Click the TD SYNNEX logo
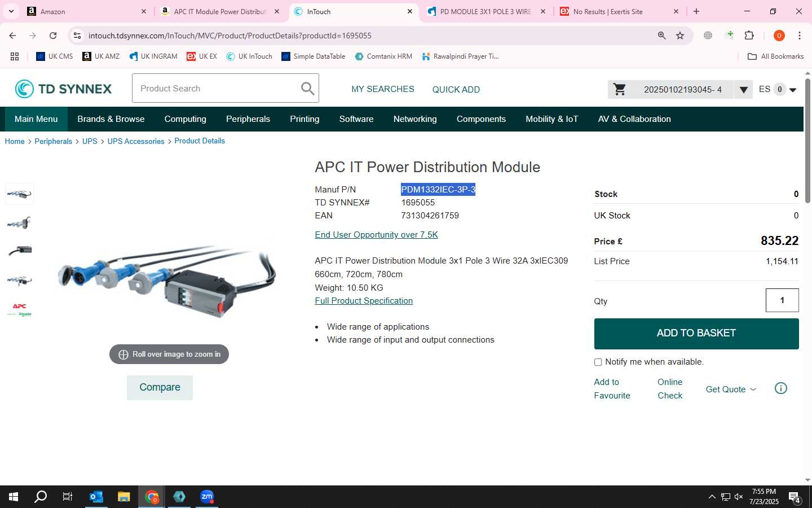The image size is (812, 508). coord(63,89)
